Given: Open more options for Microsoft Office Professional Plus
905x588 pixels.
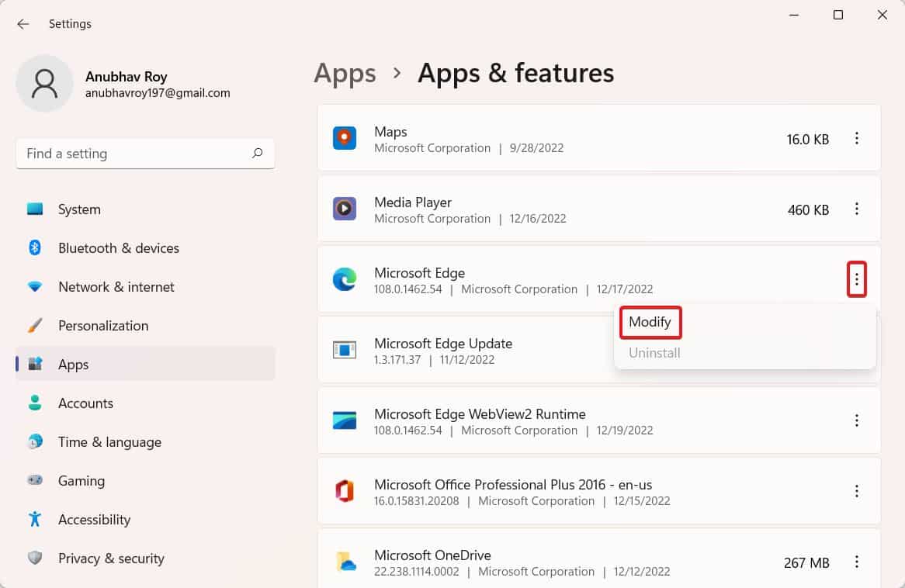Looking at the screenshot, I should 857,491.
